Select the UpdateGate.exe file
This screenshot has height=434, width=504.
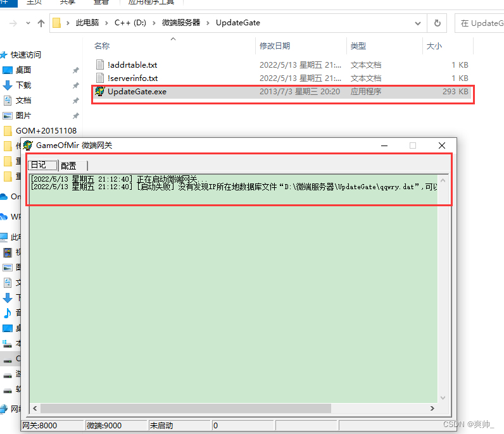click(x=282, y=92)
